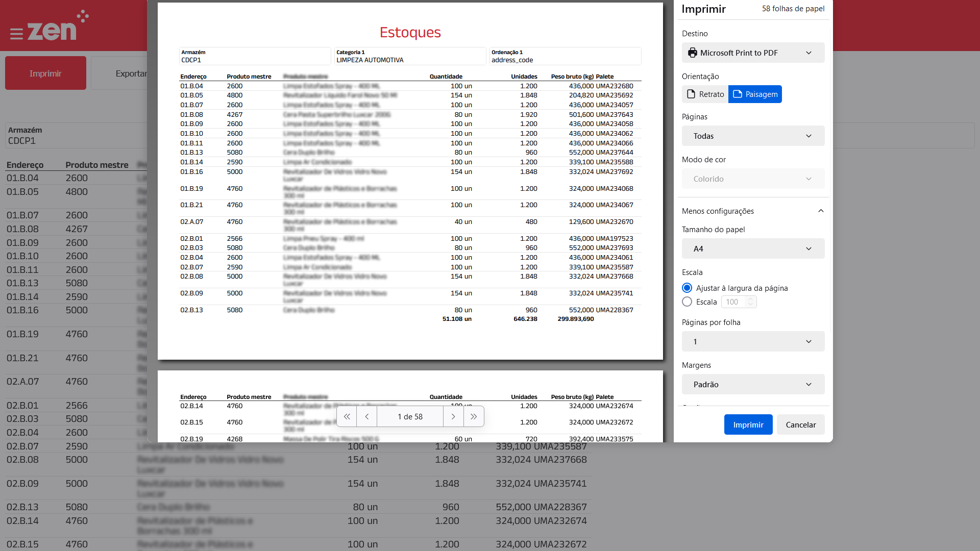Go to previous page in preview
Screen dimensions: 980x551
click(366, 417)
